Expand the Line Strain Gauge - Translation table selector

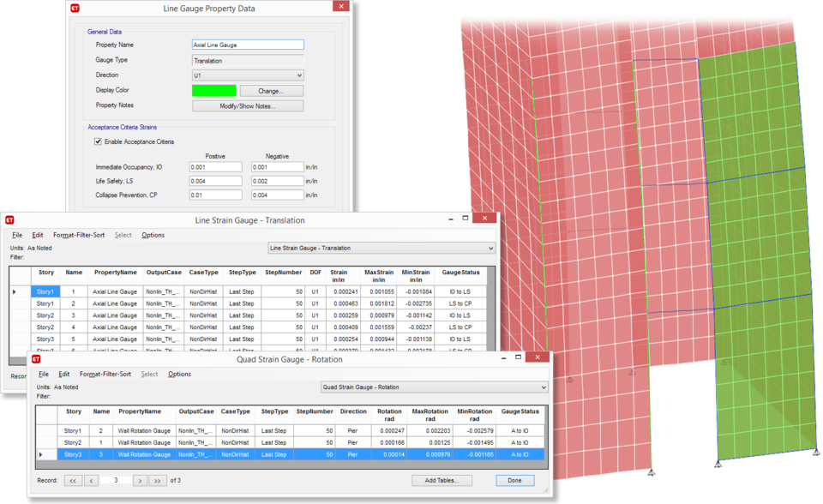(490, 248)
